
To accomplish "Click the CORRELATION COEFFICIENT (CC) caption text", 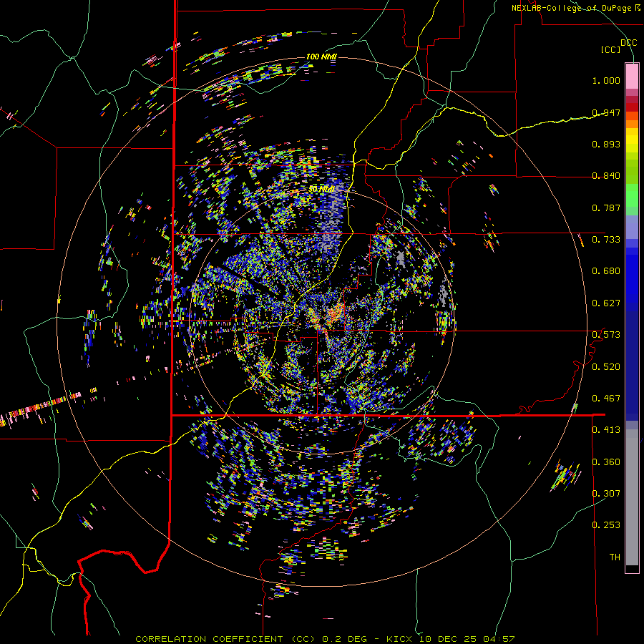I will (x=225, y=639).
